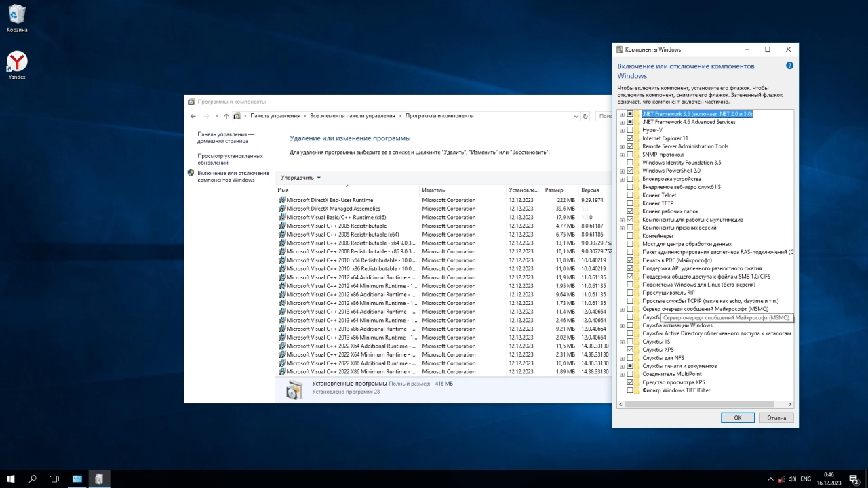Expand the .NET Framework 3.5 node
Viewport: 868px width, 488px height.
coord(622,114)
